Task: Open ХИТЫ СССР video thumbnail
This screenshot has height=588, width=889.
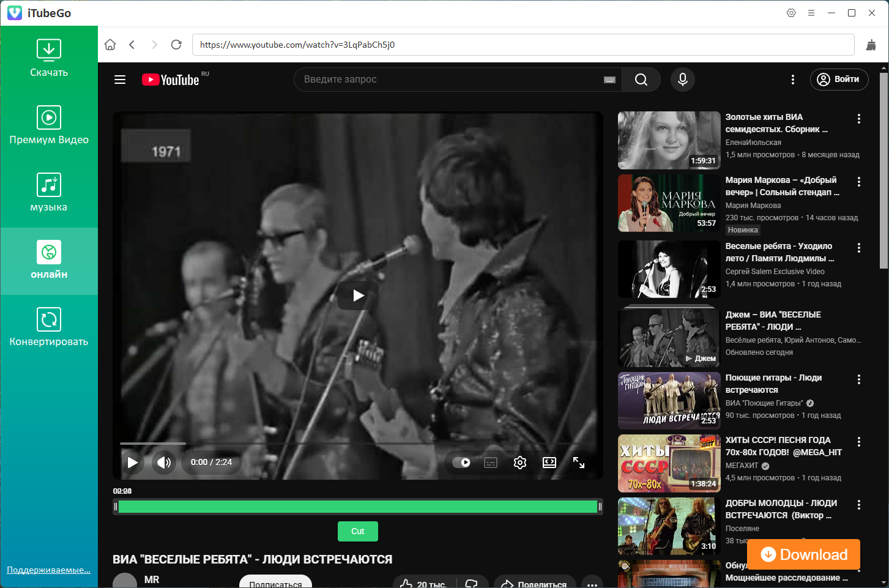Action: (x=669, y=463)
